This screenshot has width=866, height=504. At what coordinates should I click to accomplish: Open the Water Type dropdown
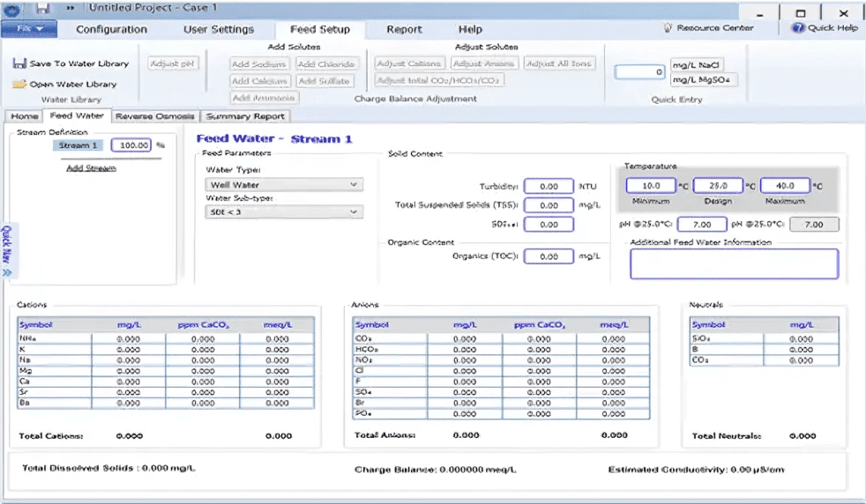pos(284,184)
